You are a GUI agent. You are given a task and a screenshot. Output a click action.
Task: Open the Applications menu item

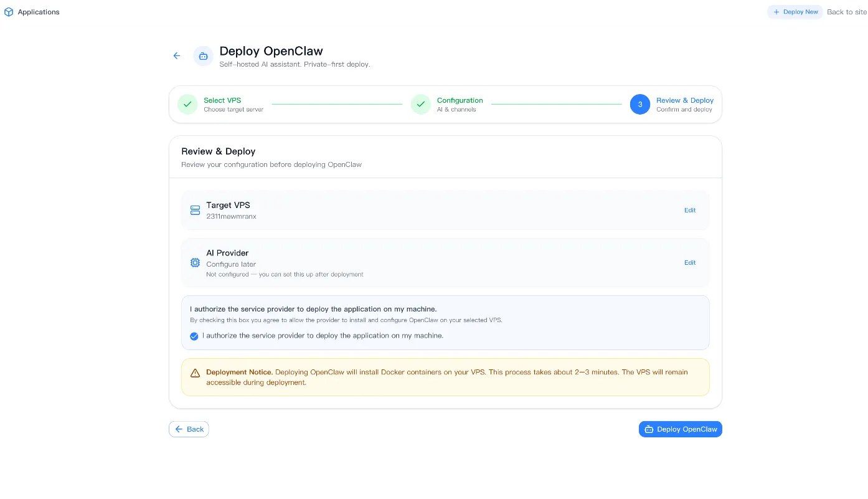[x=39, y=11]
